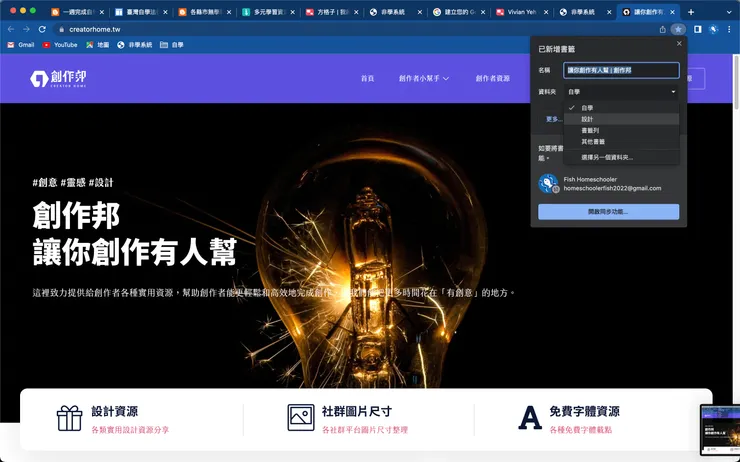Open the browser side panel icon
Image resolution: width=740 pixels, height=462 pixels.
[698, 29]
